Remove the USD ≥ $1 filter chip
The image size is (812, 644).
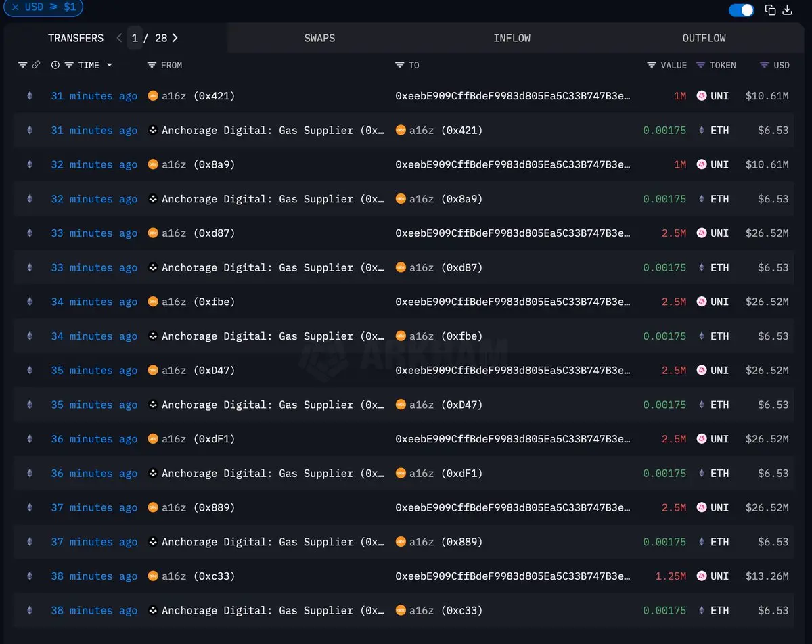point(16,7)
